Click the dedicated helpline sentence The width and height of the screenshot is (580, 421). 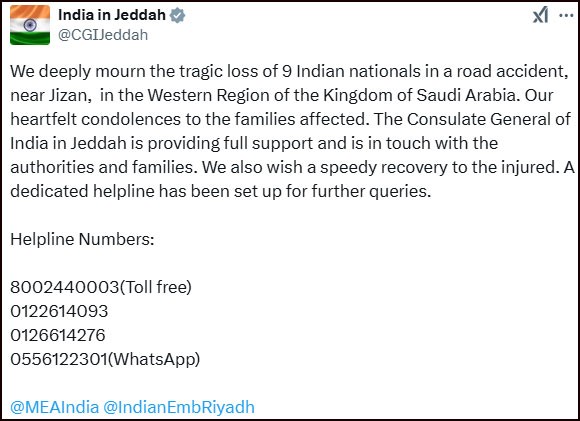click(x=220, y=191)
